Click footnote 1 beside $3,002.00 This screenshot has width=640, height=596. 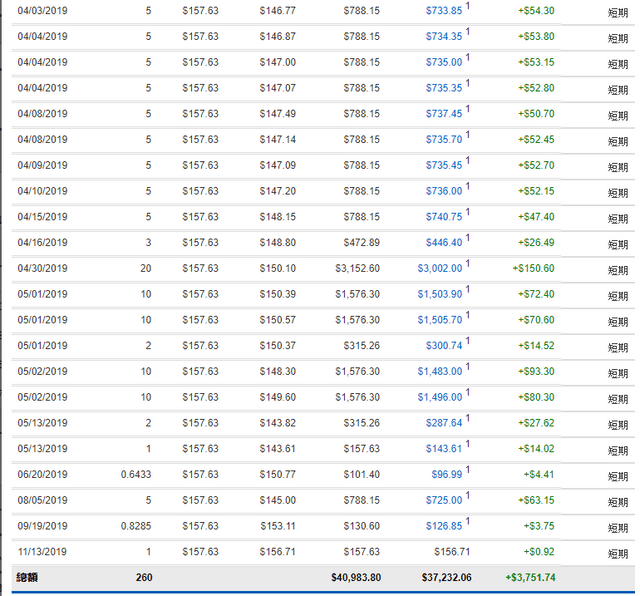(468, 263)
